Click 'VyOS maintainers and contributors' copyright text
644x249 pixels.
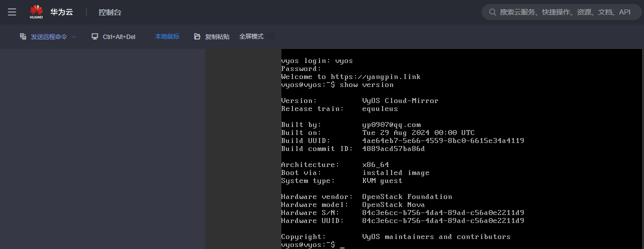(437, 236)
